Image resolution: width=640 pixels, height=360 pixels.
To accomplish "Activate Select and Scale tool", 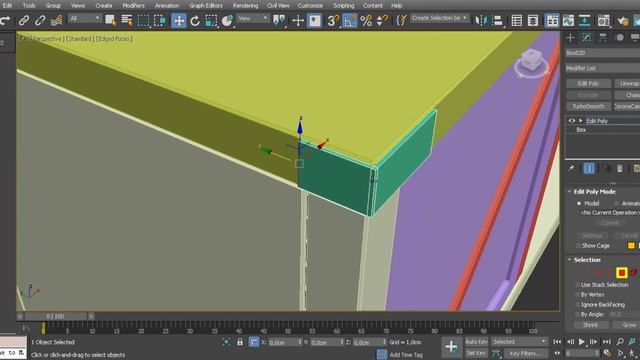I will pos(211,20).
